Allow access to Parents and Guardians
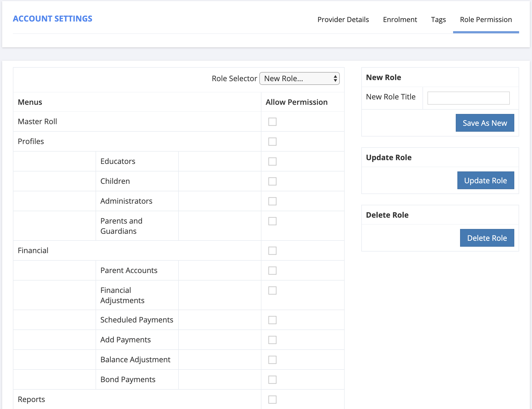 click(272, 221)
